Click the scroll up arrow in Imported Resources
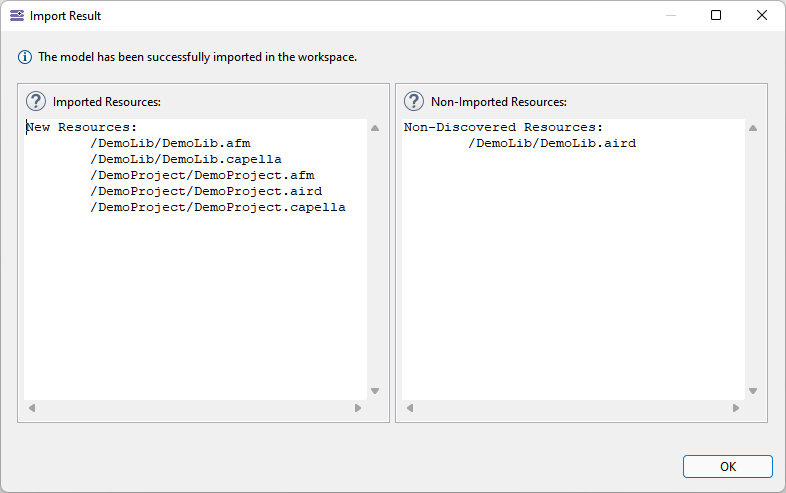Viewport: 786px width, 493px height. [x=375, y=128]
